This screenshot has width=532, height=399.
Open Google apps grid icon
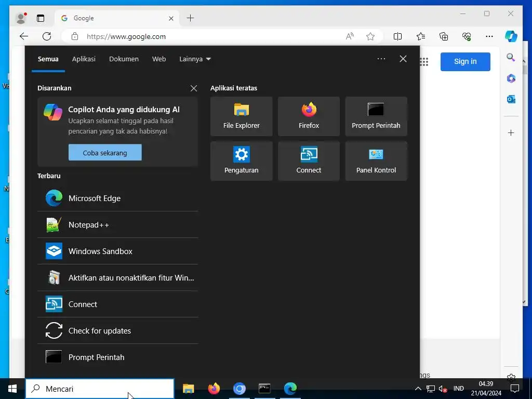(424, 62)
